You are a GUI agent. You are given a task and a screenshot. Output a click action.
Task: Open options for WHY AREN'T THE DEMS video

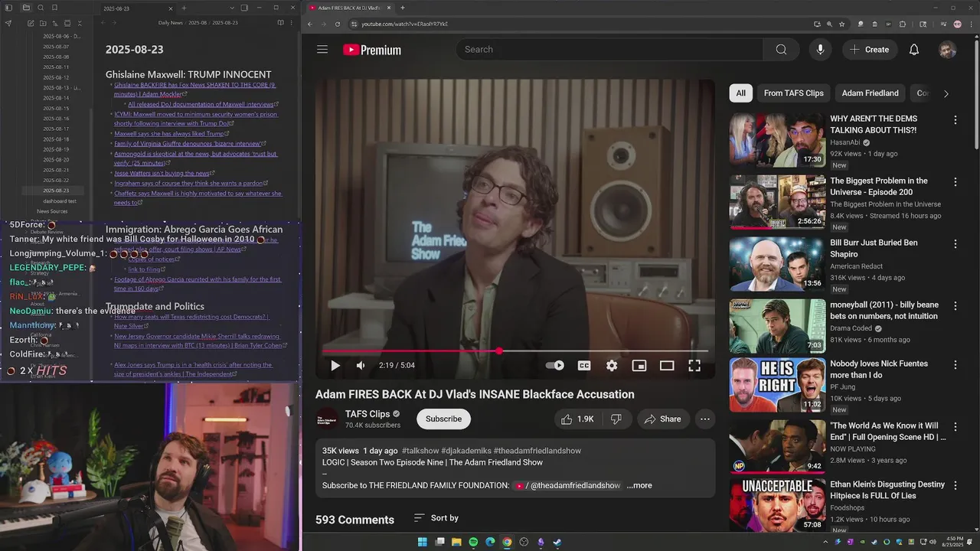[955, 120]
